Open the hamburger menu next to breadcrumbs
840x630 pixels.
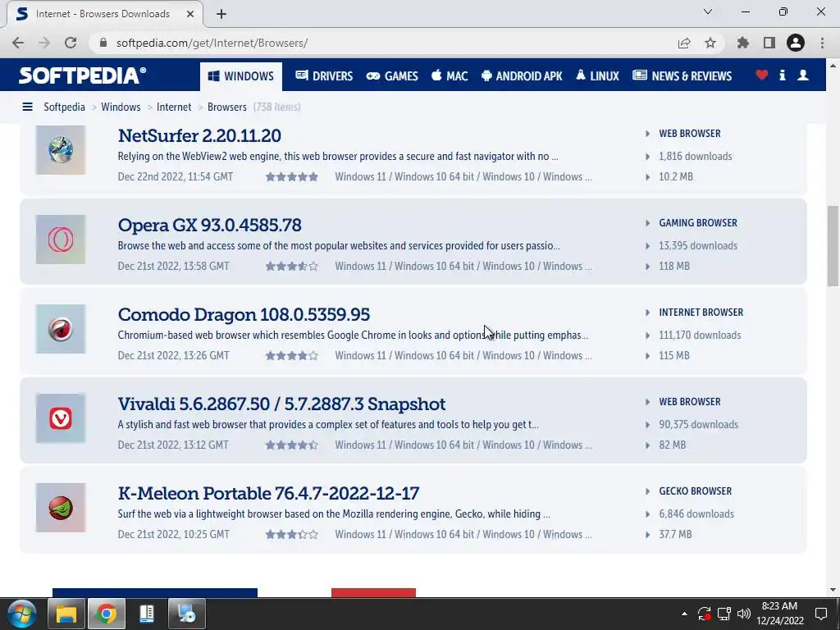27,107
